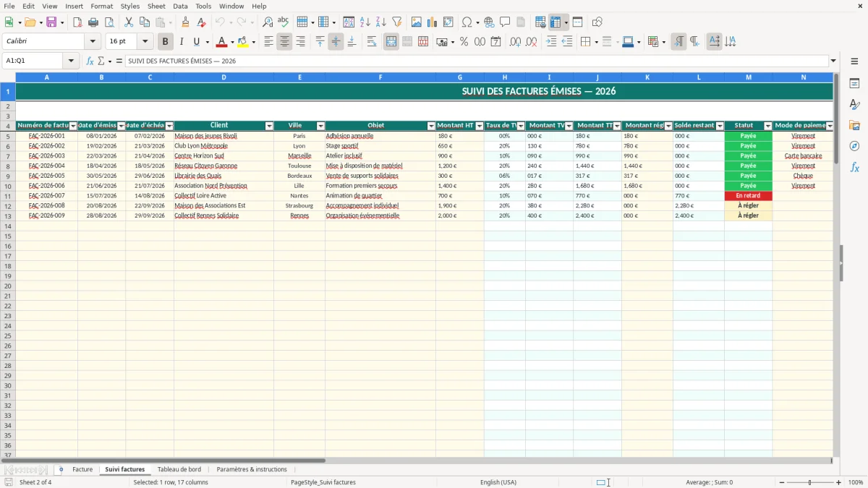This screenshot has width=868, height=488.
Task: Open the Format menu
Action: [x=101, y=6]
